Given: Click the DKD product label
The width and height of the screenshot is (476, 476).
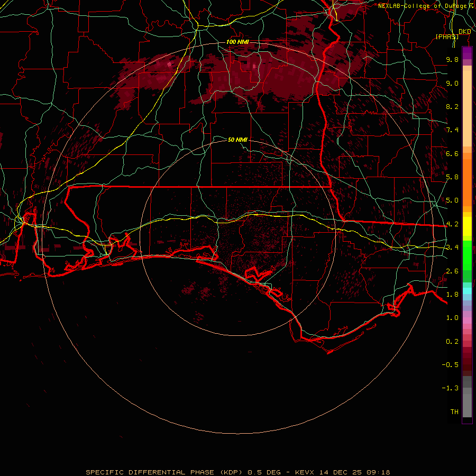Looking at the screenshot, I should tap(464, 32).
